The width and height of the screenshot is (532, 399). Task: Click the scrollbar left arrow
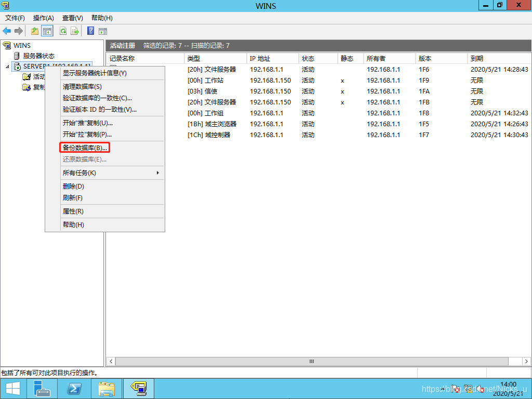pos(111,362)
